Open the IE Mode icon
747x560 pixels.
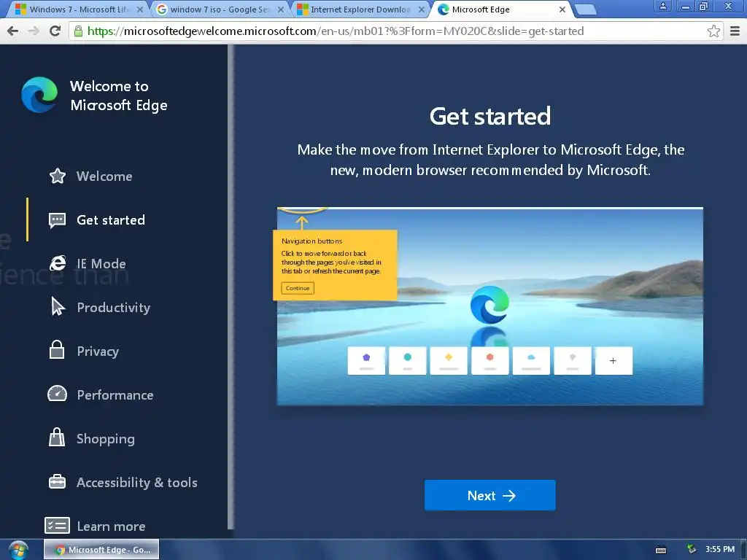pyautogui.click(x=58, y=263)
